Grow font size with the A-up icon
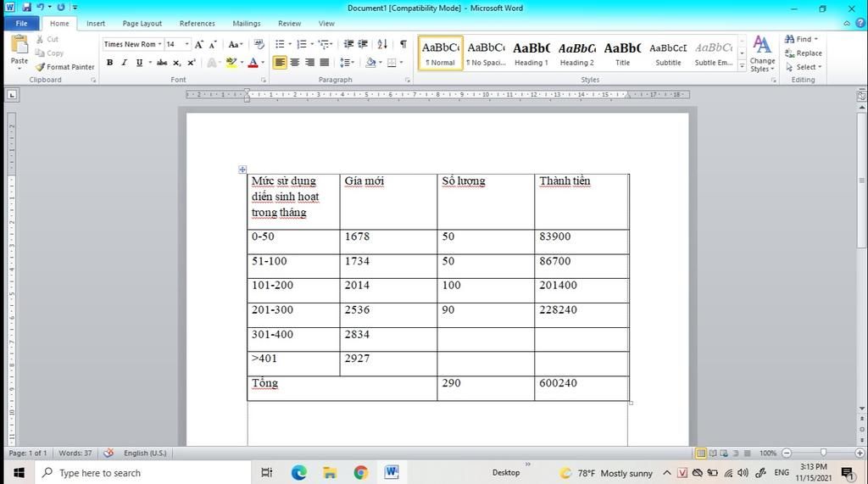Viewport: 868px width, 484px height. pos(198,44)
